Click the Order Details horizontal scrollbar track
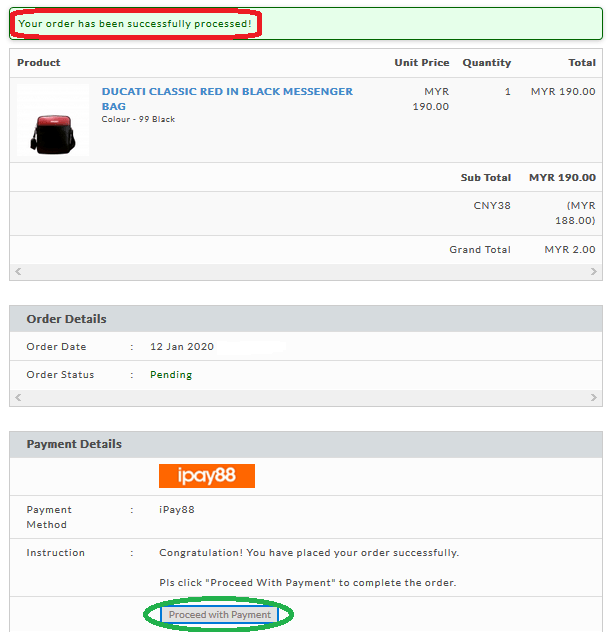Screen dimensions: 615x632 [x=306, y=398]
